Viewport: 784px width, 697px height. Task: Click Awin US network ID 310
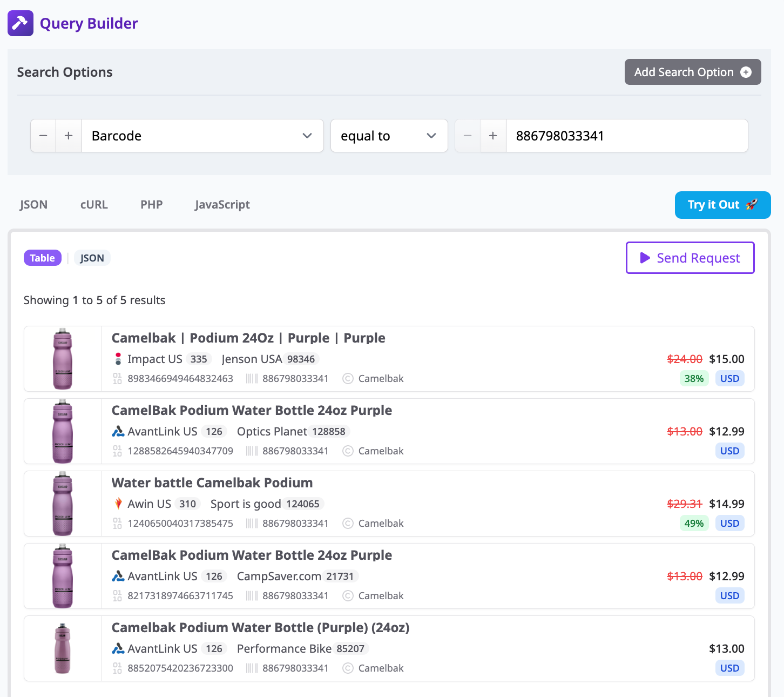click(x=187, y=504)
